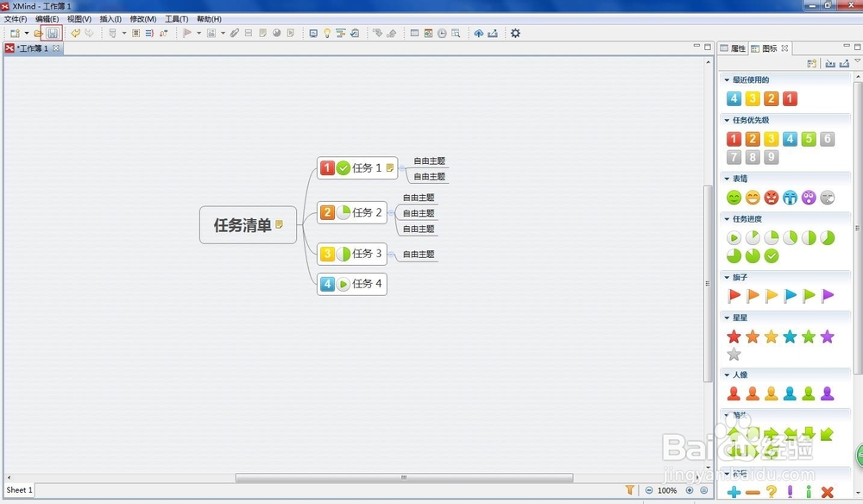Viewport: 863px width, 504px height.
Task: Open the 帮助(H) menu
Action: [209, 19]
